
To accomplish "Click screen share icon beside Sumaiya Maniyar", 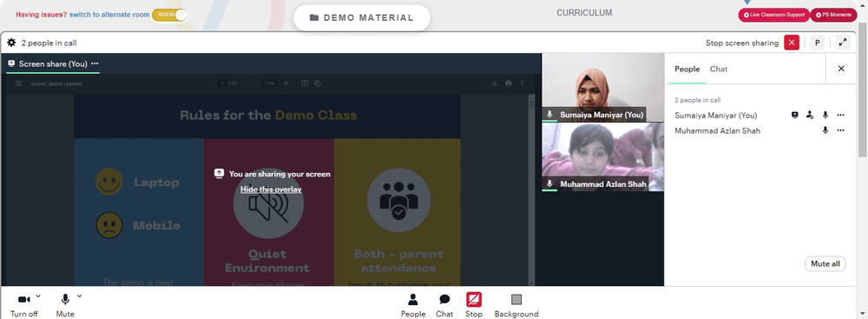I will pyautogui.click(x=795, y=115).
